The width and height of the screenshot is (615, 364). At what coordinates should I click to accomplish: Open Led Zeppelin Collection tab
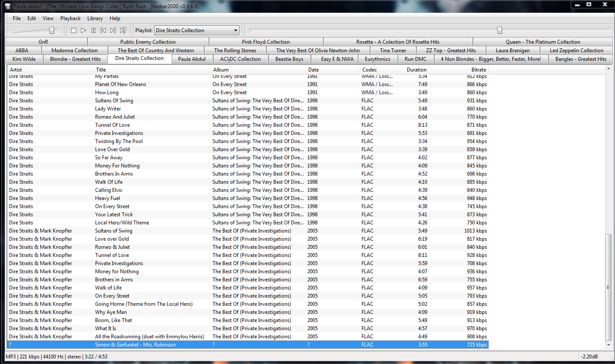tap(576, 51)
